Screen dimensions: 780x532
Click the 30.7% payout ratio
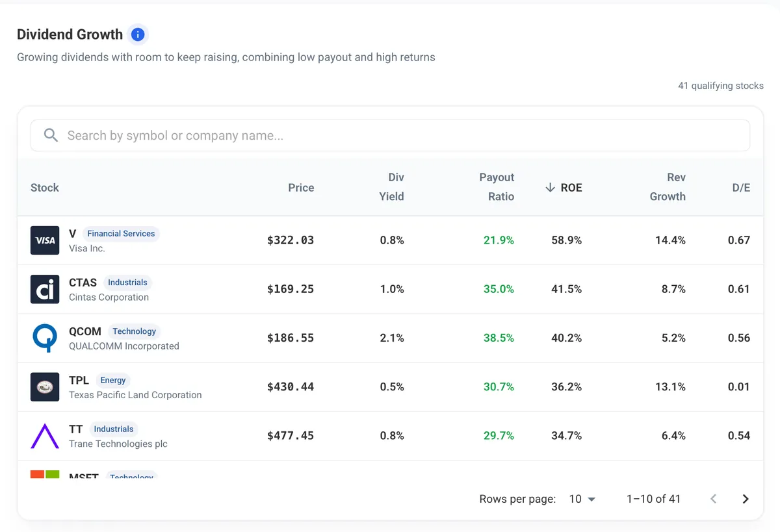coord(499,386)
